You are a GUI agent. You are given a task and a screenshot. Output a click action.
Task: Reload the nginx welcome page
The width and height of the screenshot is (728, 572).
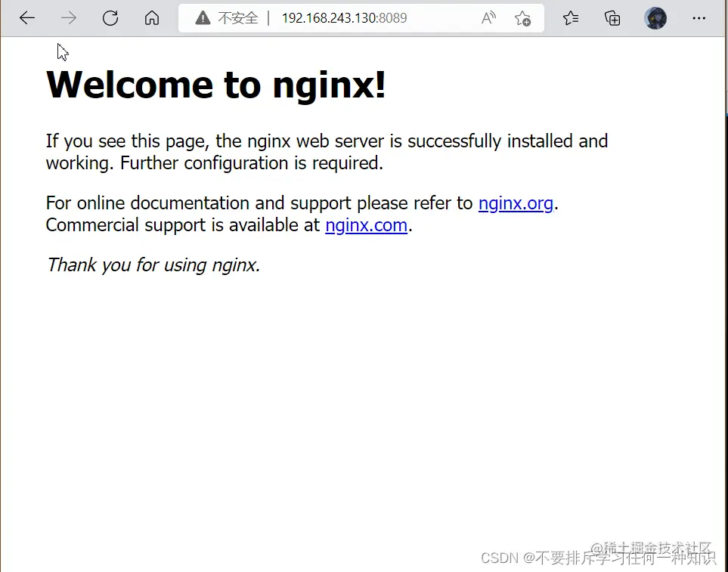coord(110,18)
